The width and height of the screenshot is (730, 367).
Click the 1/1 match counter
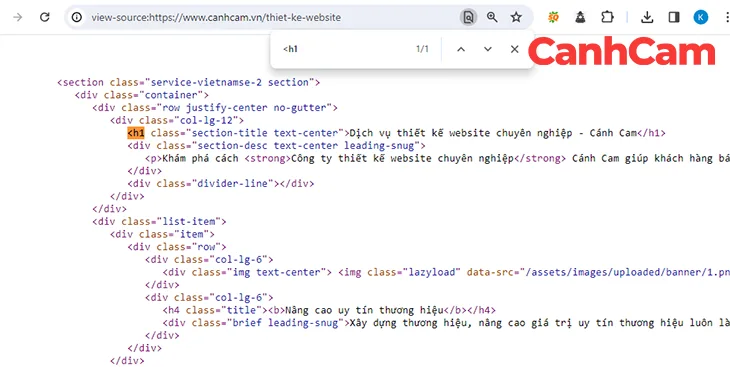[422, 49]
